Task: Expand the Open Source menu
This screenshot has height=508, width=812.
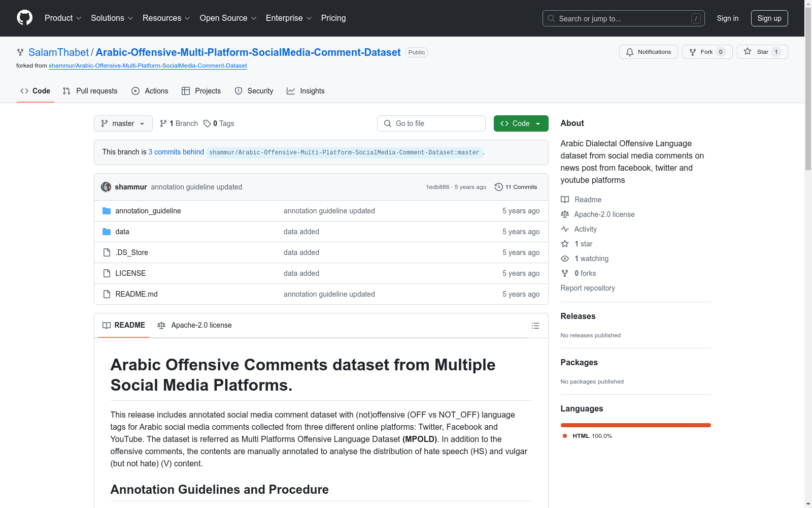Action: (228, 18)
